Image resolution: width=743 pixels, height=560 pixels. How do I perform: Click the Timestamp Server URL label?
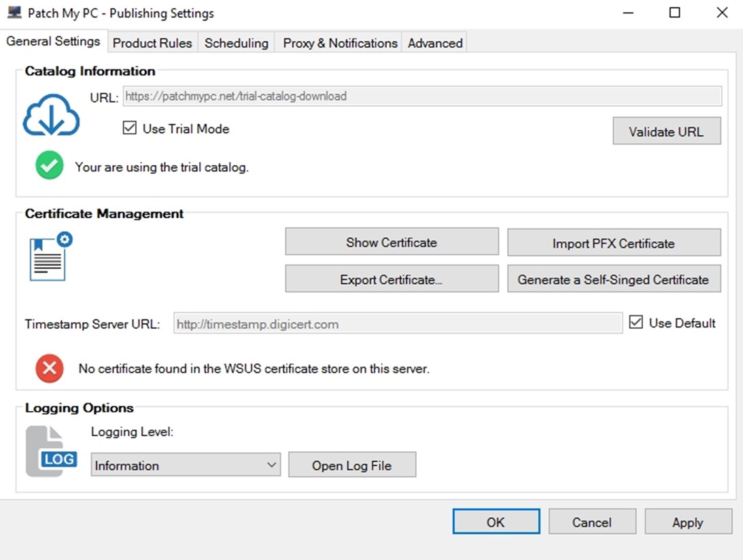pyautogui.click(x=92, y=324)
